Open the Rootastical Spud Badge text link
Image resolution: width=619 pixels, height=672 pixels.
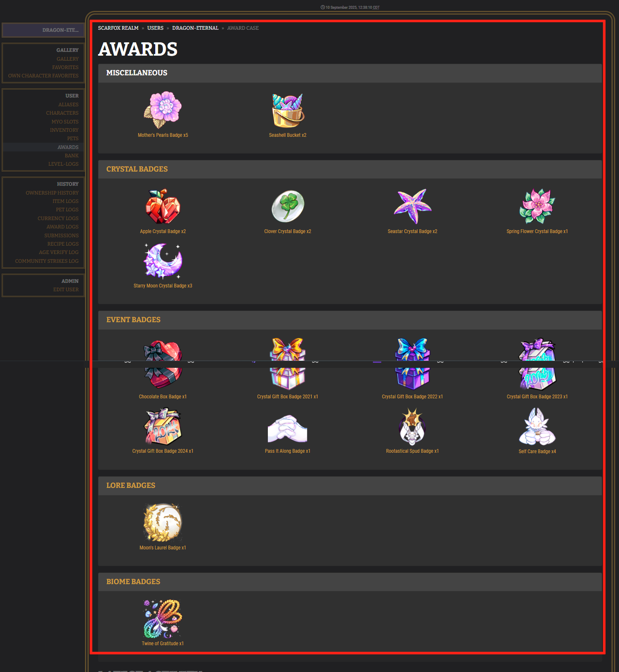point(412,451)
